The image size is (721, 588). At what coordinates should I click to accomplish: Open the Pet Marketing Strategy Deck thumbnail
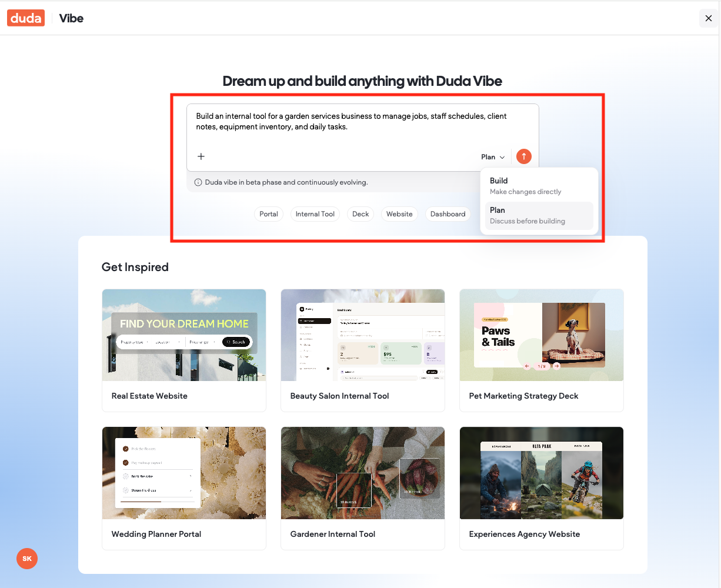pyautogui.click(x=542, y=335)
